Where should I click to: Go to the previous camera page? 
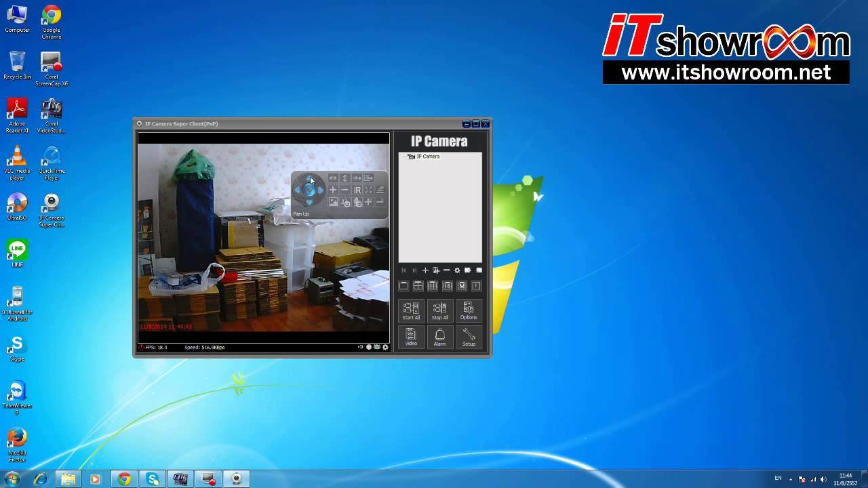[x=403, y=270]
